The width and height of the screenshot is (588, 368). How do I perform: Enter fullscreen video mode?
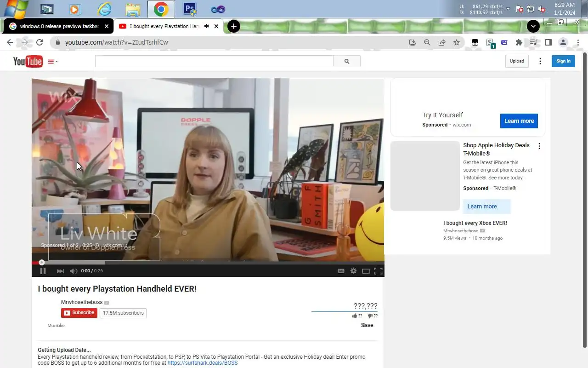pos(378,271)
